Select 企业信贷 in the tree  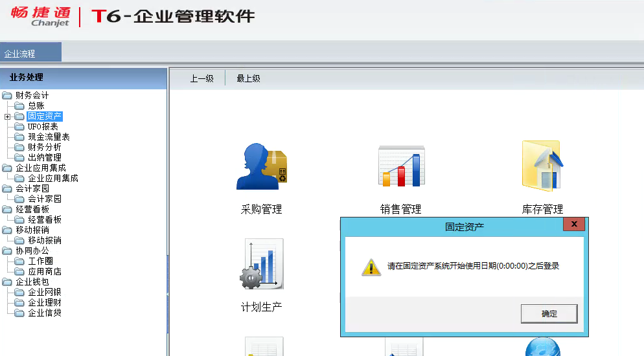click(x=44, y=313)
